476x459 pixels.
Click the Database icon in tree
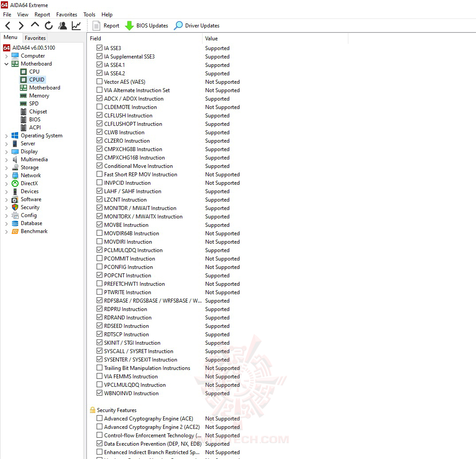[15, 224]
